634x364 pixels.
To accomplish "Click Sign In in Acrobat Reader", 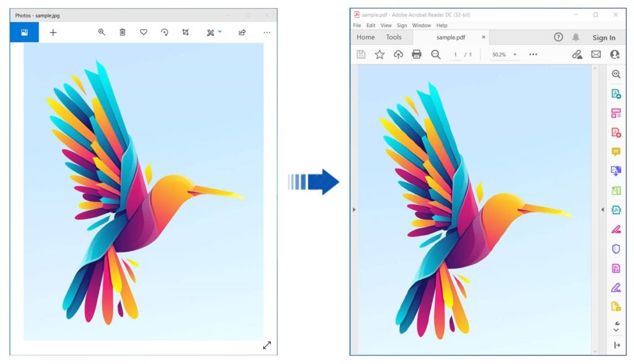I will [604, 38].
